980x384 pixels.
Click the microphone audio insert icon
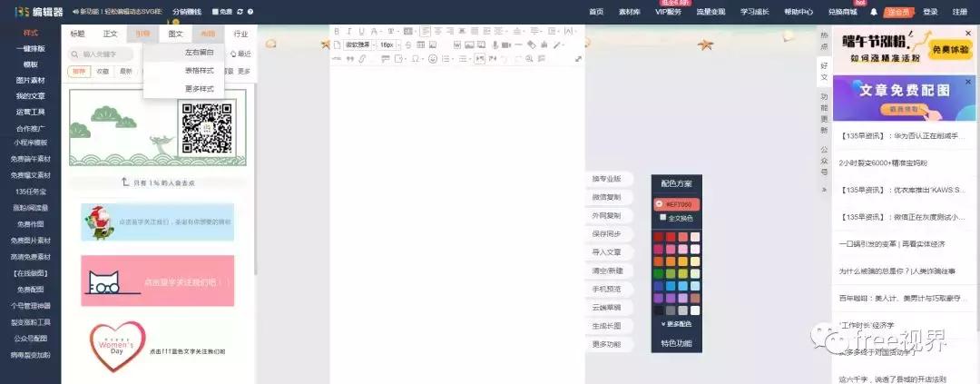coord(495,44)
